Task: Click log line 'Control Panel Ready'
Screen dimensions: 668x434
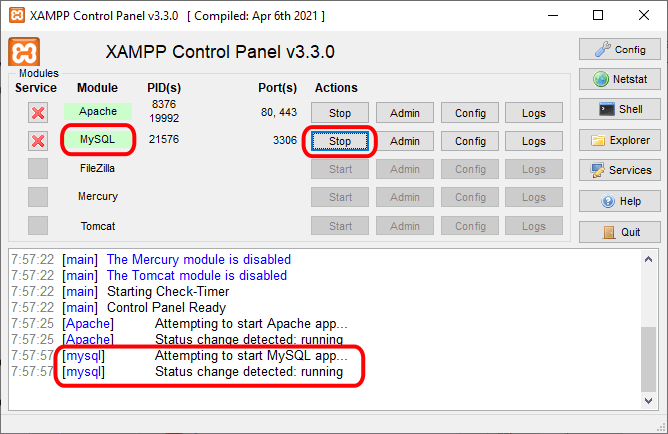Action: (167, 308)
